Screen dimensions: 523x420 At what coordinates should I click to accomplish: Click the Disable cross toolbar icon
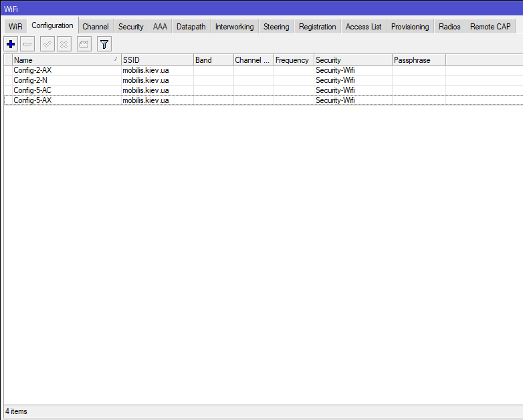64,44
